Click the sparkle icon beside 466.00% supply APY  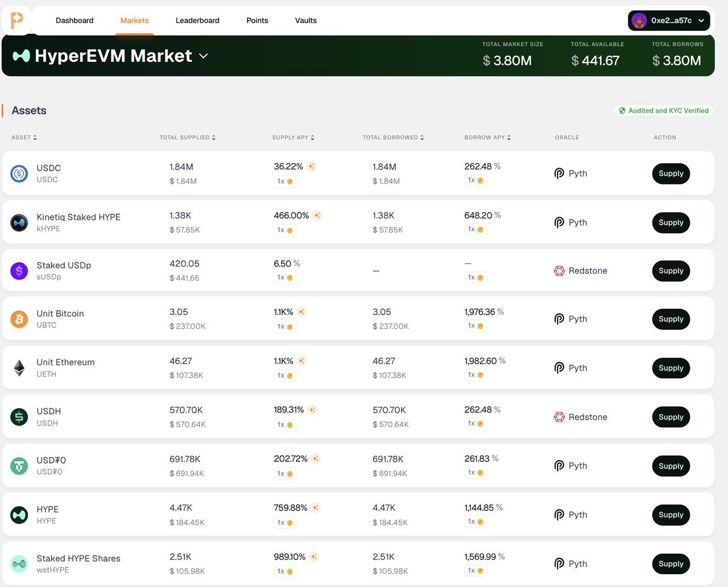pyautogui.click(x=316, y=215)
